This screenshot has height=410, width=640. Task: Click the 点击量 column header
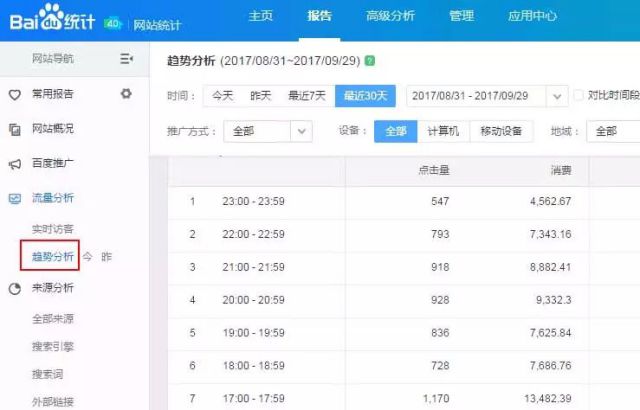coord(432,171)
